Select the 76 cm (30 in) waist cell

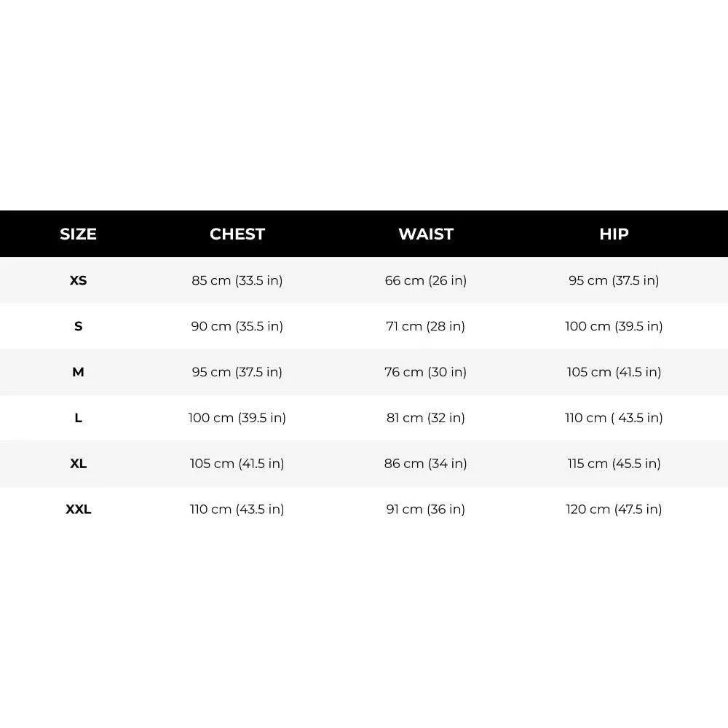coord(426,372)
